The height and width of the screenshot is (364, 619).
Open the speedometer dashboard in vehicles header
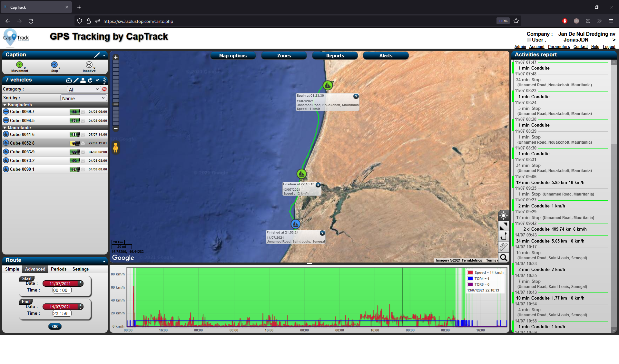(x=69, y=80)
